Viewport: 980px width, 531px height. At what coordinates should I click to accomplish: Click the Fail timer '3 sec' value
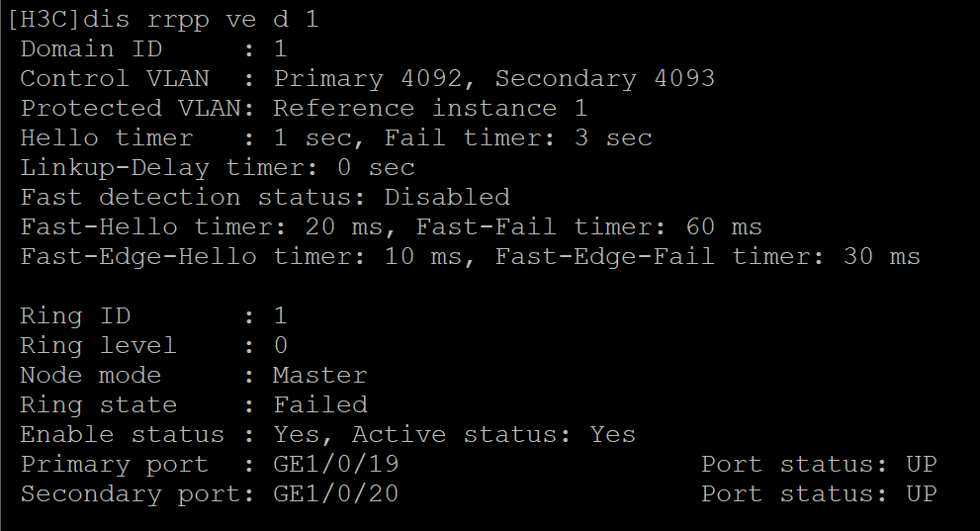[x=613, y=137]
